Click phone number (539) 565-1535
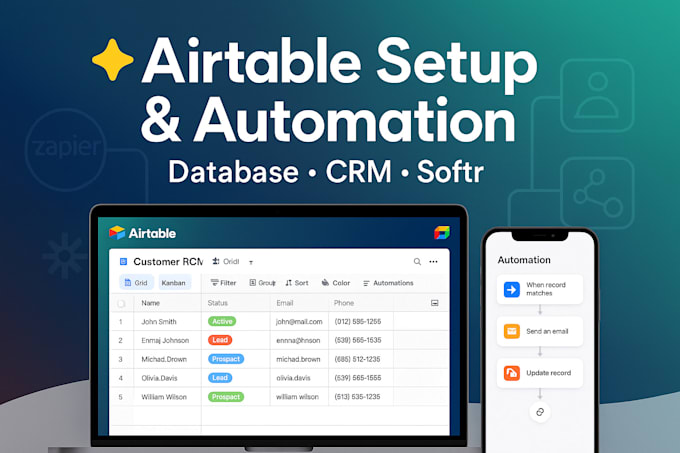The width and height of the screenshot is (680, 453). 358,340
